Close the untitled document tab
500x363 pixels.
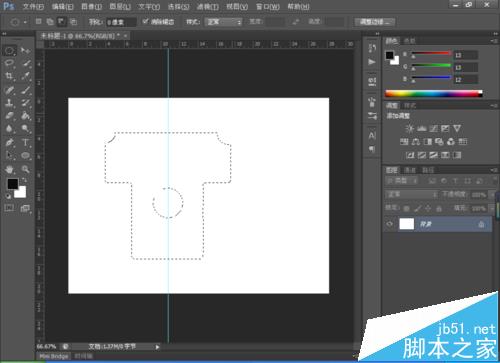coord(126,35)
